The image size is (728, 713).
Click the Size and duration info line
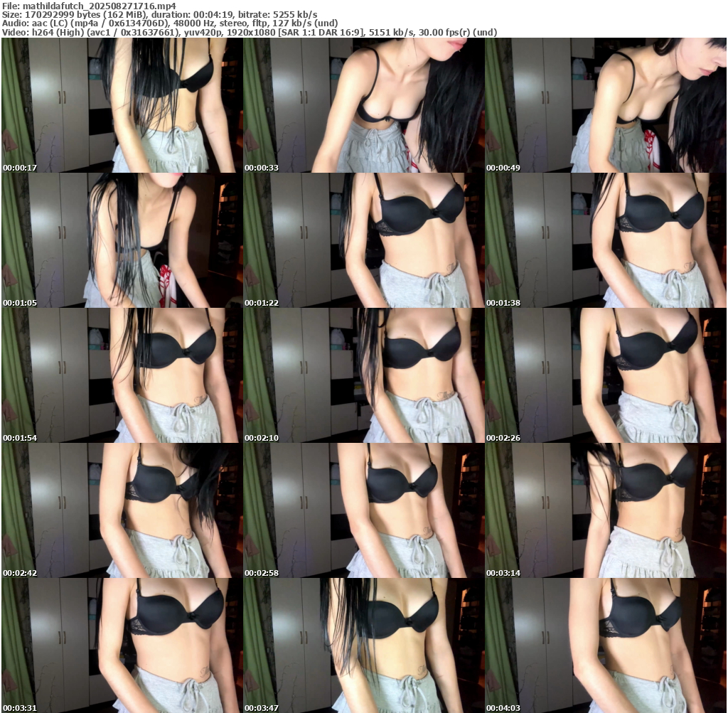(160, 14)
